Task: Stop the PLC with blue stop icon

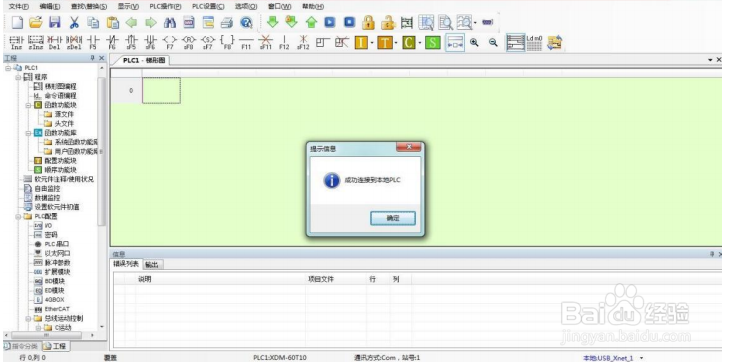Action: [349, 22]
